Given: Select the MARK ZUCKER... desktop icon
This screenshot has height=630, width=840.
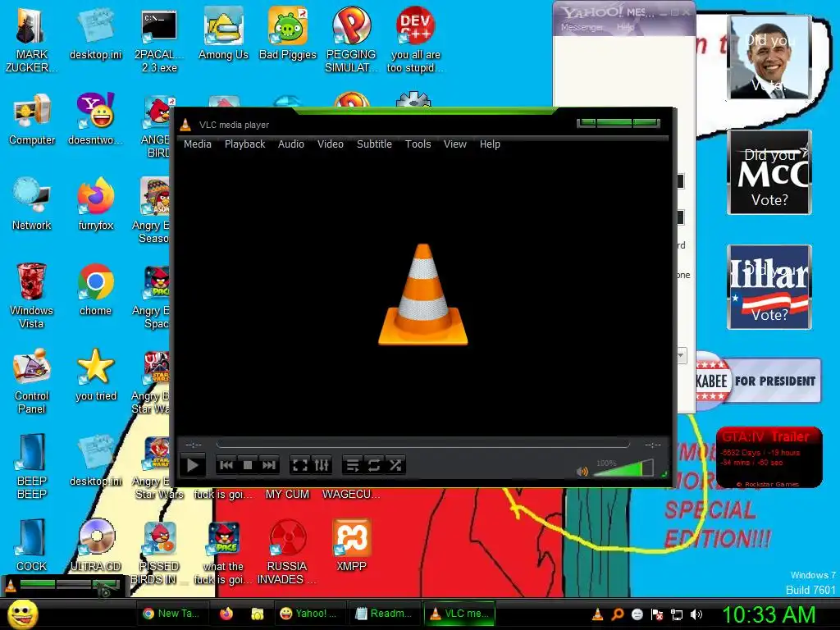Looking at the screenshot, I should (31, 41).
